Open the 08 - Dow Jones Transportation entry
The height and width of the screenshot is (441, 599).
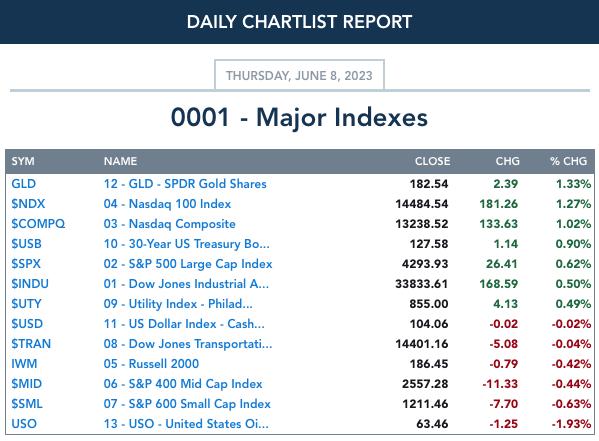tap(188, 344)
